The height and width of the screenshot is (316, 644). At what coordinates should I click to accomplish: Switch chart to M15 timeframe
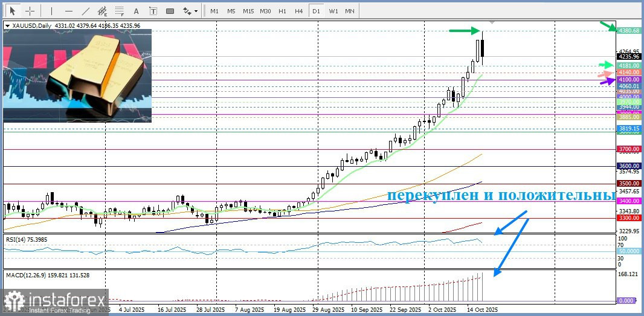tap(248, 11)
